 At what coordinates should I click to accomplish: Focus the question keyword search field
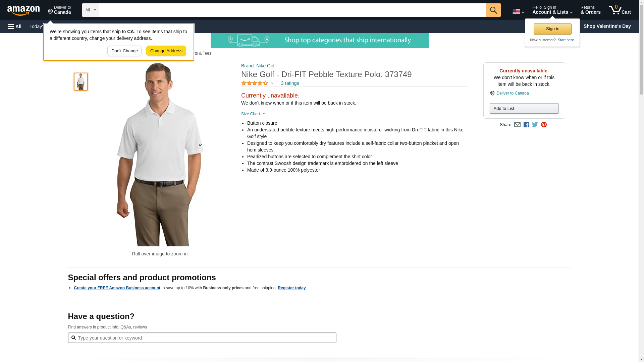[205, 338]
